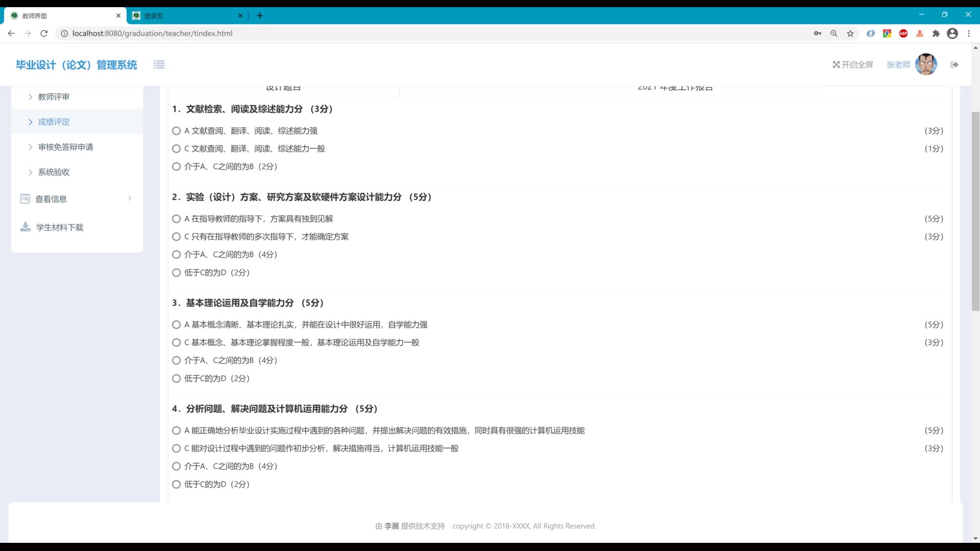Open the 教师评审 sidebar item
The width and height of the screenshot is (980, 551).
(54, 97)
